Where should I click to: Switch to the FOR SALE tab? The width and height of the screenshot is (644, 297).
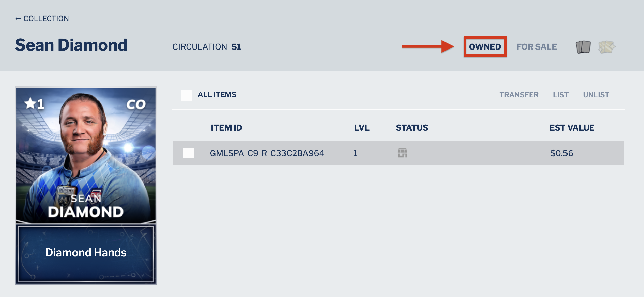click(536, 47)
